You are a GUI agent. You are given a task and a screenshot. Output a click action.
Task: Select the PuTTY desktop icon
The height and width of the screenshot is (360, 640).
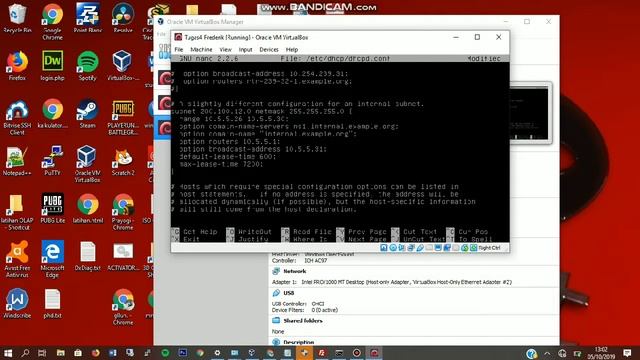[x=52, y=161]
